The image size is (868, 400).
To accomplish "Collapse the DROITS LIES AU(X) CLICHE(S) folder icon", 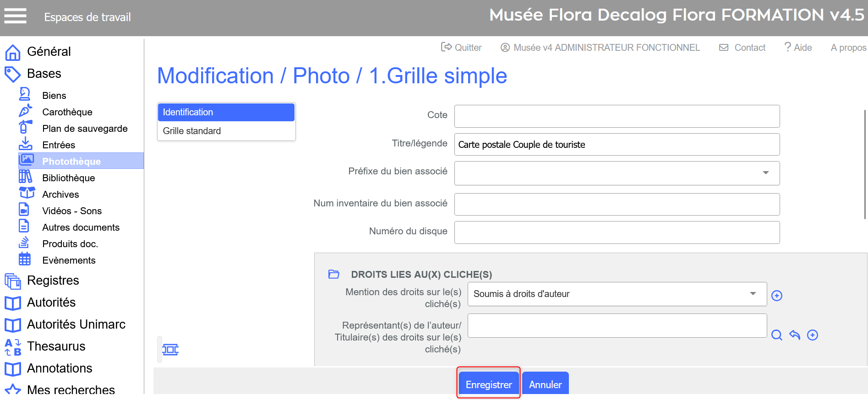I will point(333,274).
